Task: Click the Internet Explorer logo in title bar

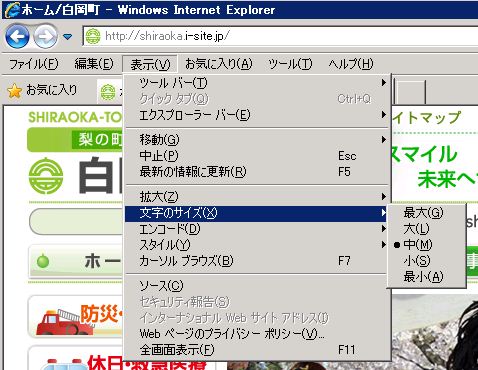Action: (x=12, y=10)
